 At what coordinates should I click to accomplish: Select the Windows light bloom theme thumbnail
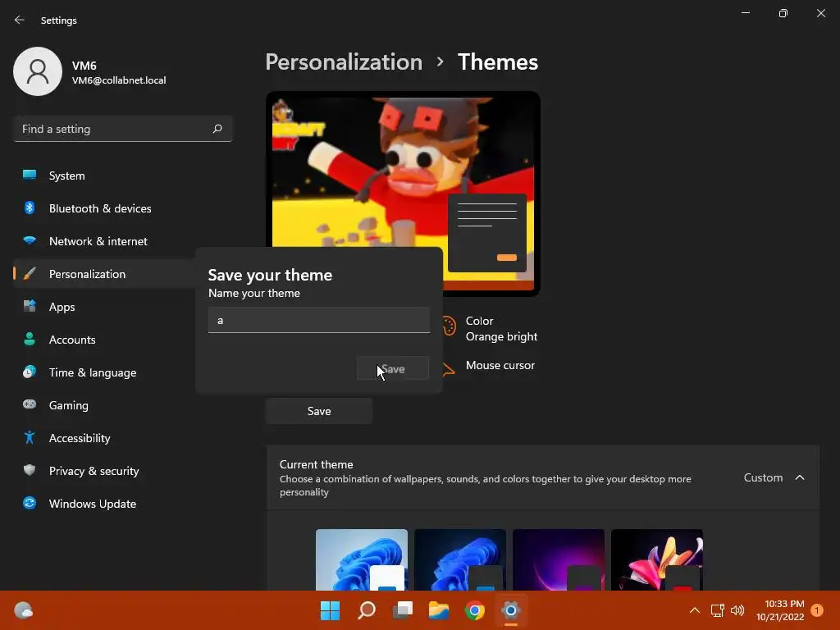point(362,559)
